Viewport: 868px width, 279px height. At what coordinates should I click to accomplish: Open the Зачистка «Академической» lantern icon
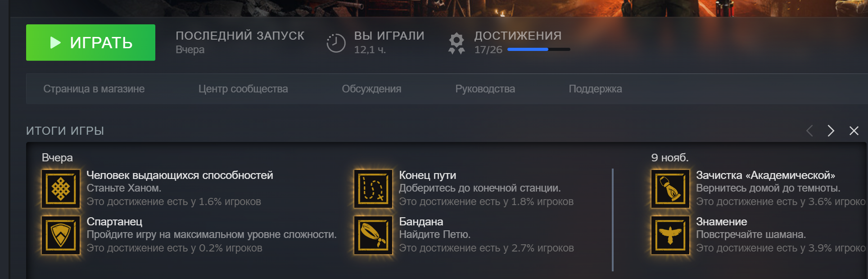tap(670, 188)
